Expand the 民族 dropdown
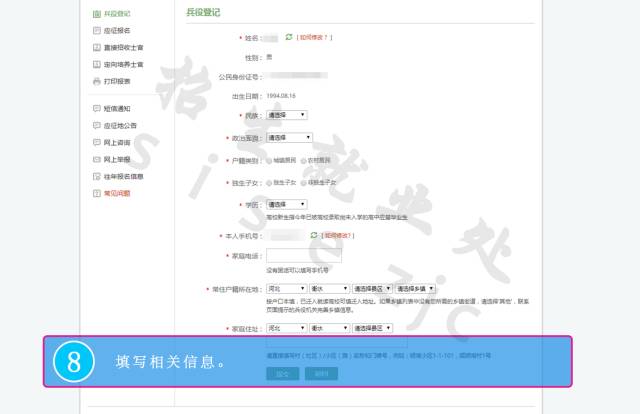This screenshot has height=414, width=640. [286, 116]
